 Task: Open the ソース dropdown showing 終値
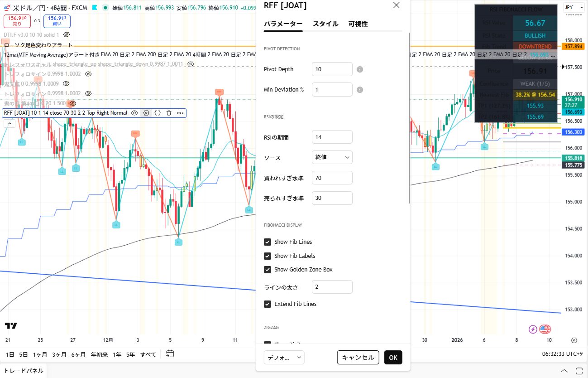click(332, 157)
